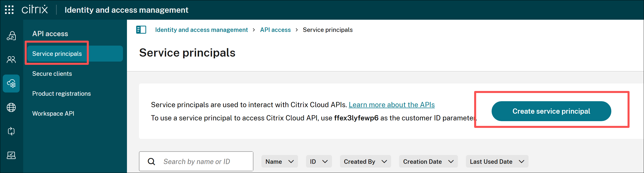Click Service principals breadcrumb text

click(x=327, y=30)
